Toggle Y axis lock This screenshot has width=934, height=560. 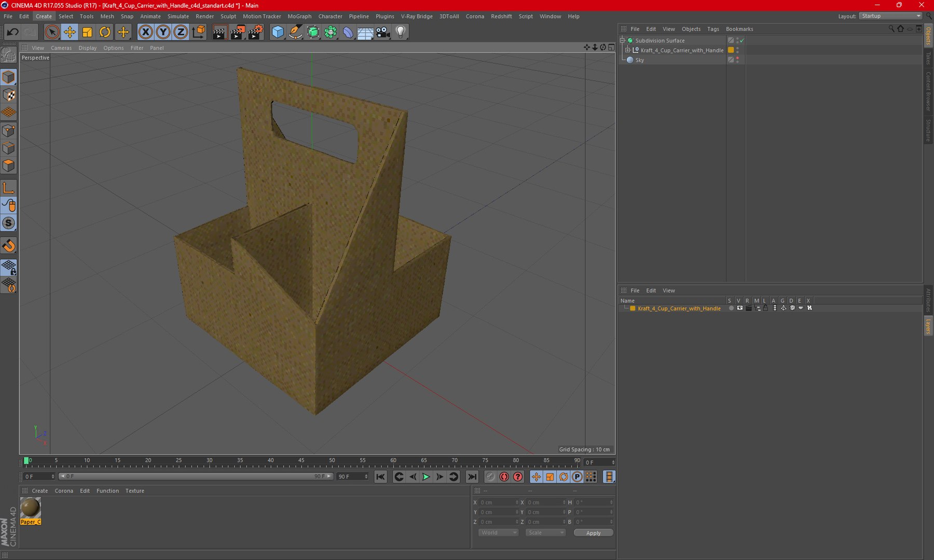[x=163, y=32]
